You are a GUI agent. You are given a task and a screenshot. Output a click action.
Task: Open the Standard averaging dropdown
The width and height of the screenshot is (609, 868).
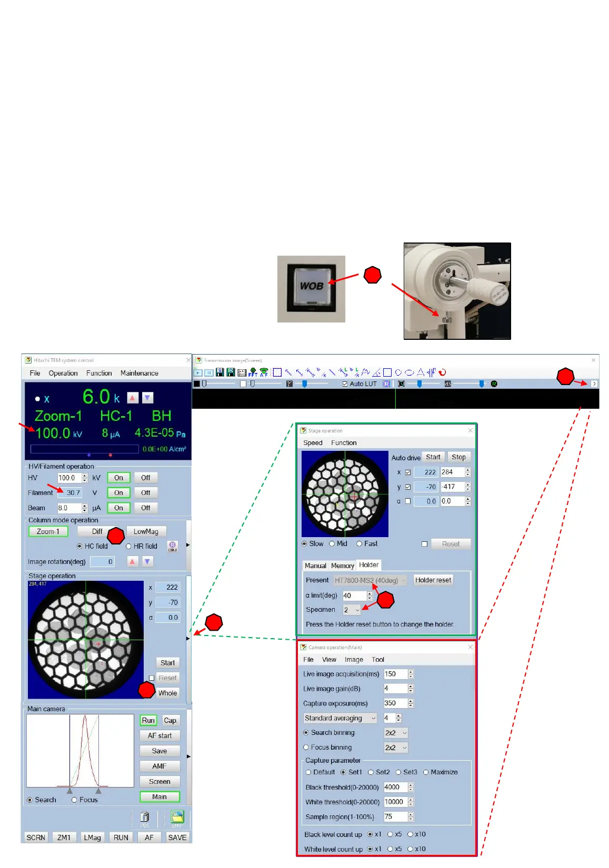pyautogui.click(x=340, y=718)
